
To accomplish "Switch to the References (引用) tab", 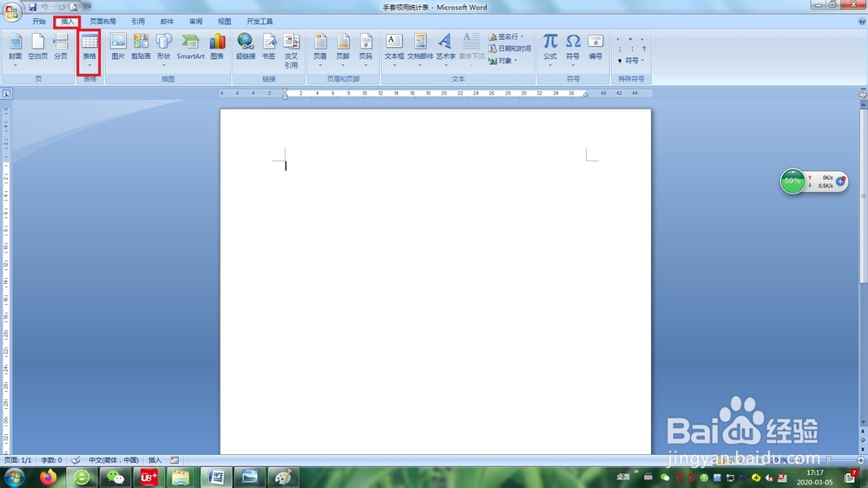I will [138, 22].
